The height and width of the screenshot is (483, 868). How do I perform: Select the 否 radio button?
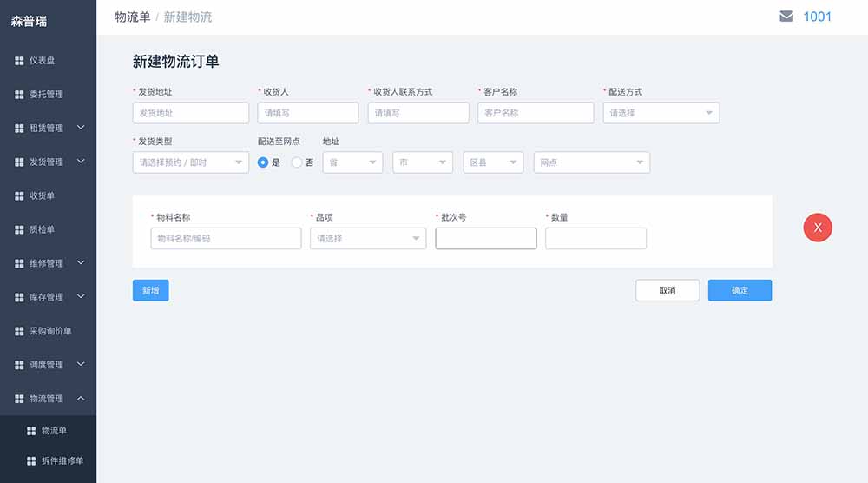(297, 162)
